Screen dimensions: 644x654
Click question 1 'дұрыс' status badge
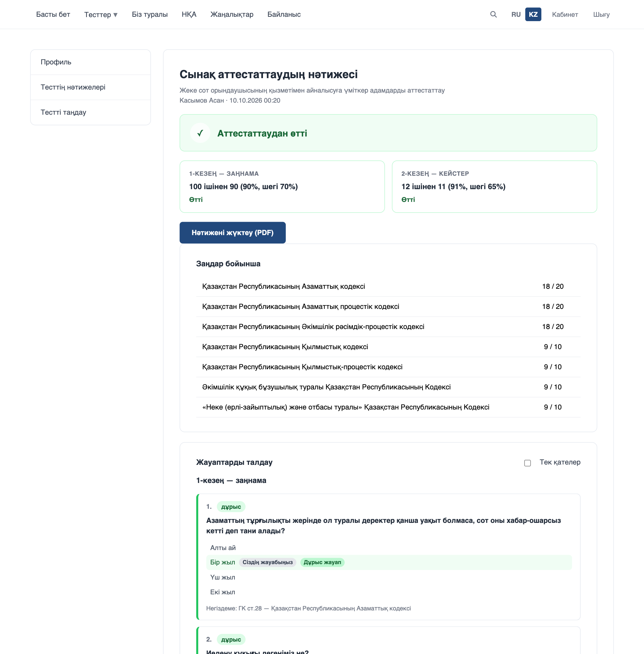point(231,506)
